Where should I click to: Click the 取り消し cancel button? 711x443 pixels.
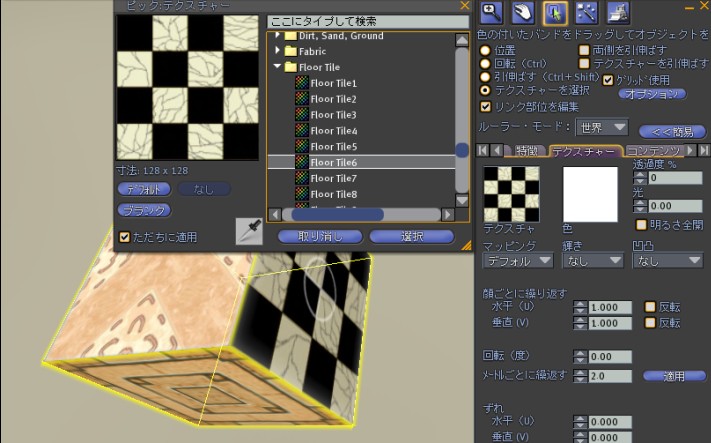pyautogui.click(x=320, y=236)
